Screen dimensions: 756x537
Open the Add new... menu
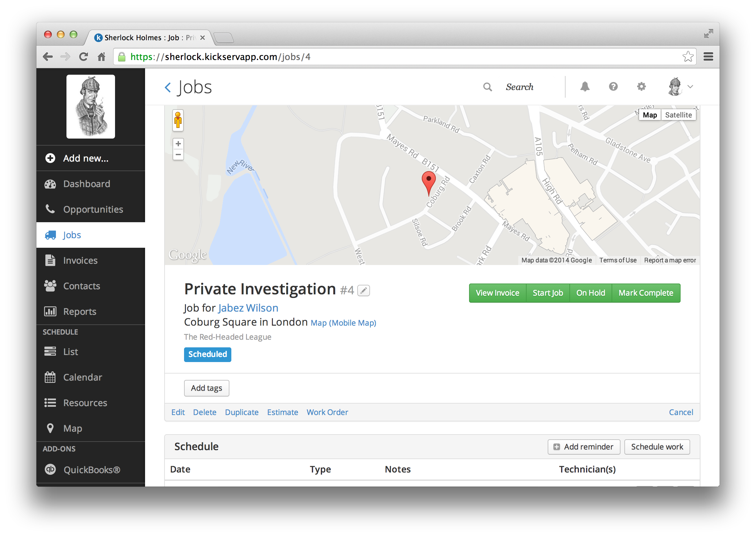click(85, 158)
